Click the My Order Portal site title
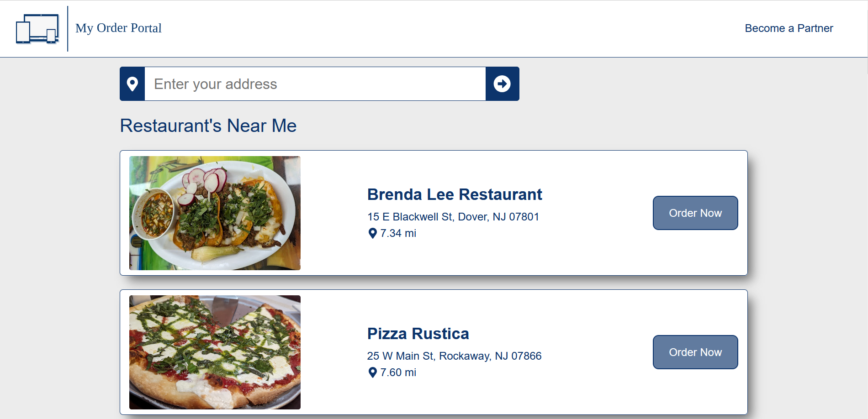Image resolution: width=868 pixels, height=419 pixels. 118,28
